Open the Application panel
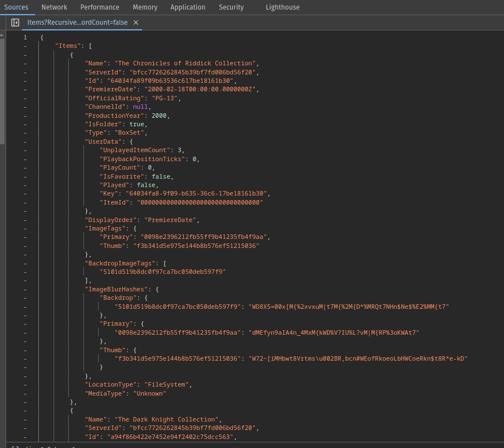Image resolution: width=504 pixels, height=448 pixels. pos(188,7)
